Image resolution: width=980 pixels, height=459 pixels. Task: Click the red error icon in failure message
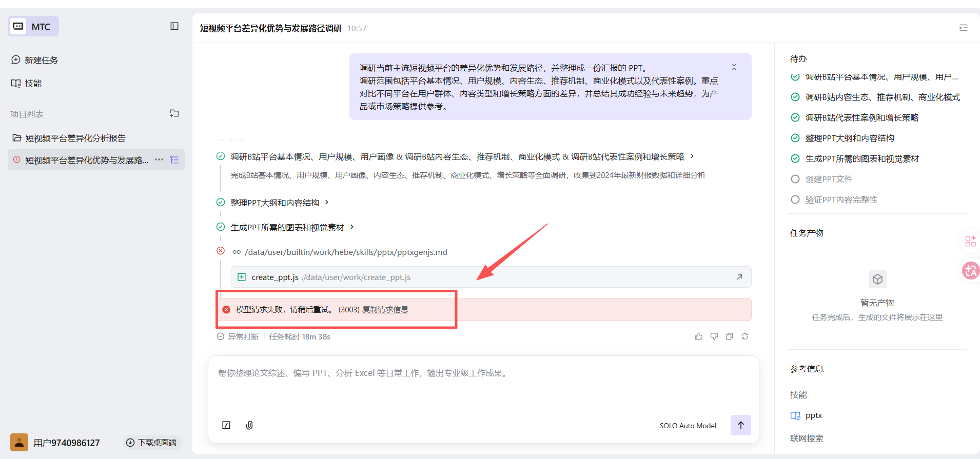(226, 310)
